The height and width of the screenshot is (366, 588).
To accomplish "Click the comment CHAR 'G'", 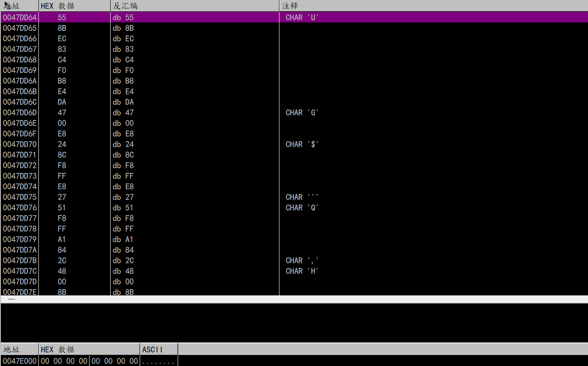I will point(302,112).
